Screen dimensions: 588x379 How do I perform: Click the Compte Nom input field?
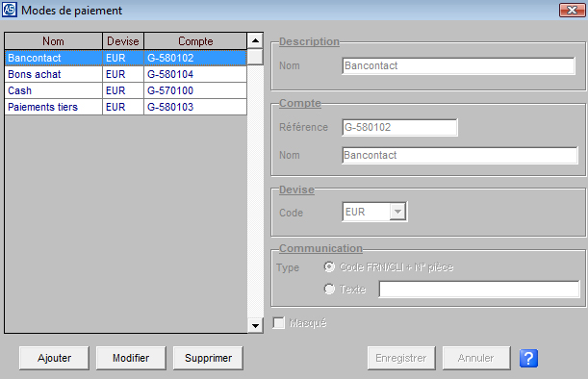tap(460, 155)
